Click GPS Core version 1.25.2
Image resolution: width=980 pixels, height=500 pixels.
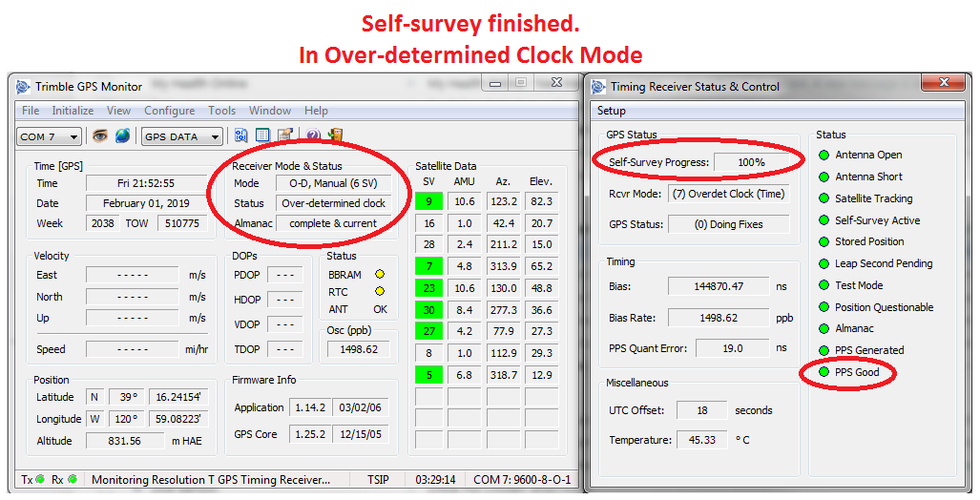311,434
